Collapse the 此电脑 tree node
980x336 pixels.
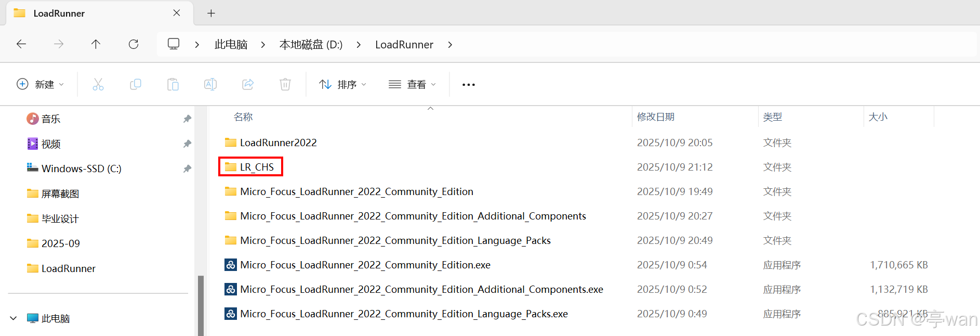point(14,318)
